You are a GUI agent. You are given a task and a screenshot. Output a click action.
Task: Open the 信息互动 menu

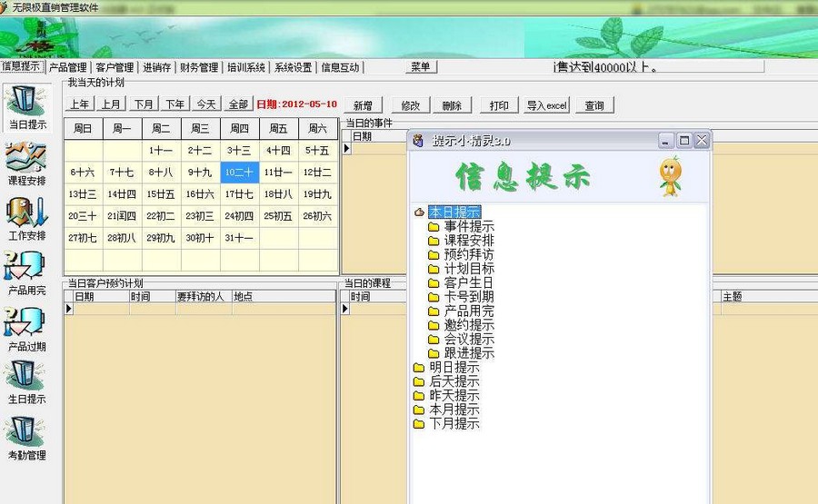(340, 67)
